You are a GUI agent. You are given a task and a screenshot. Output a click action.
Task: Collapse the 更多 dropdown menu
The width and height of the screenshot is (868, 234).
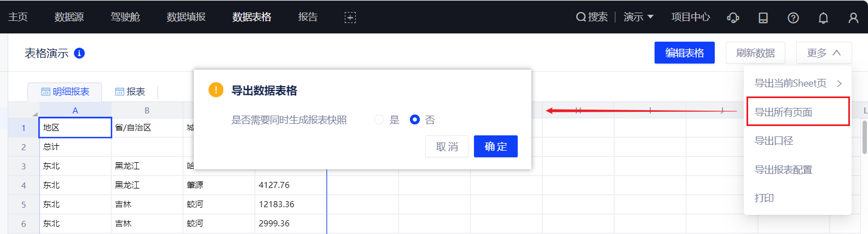pos(824,53)
